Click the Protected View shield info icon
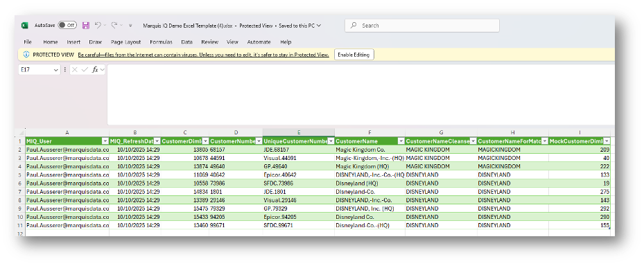This screenshot has height=266, width=644. point(26,55)
